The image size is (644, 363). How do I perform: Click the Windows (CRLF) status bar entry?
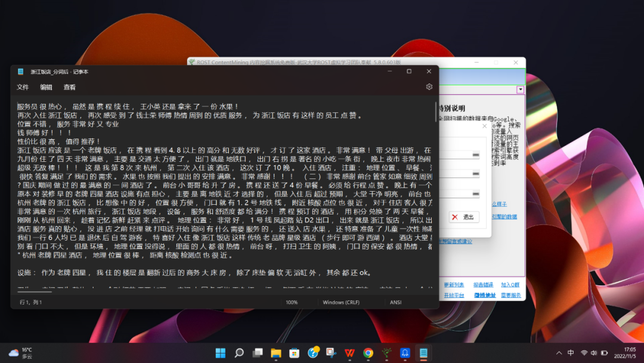pos(341,302)
